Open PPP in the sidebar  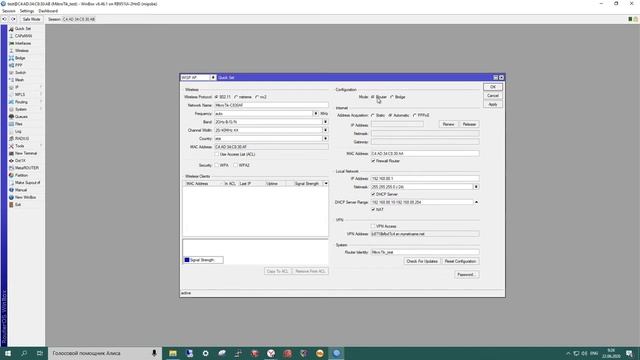tap(19, 65)
